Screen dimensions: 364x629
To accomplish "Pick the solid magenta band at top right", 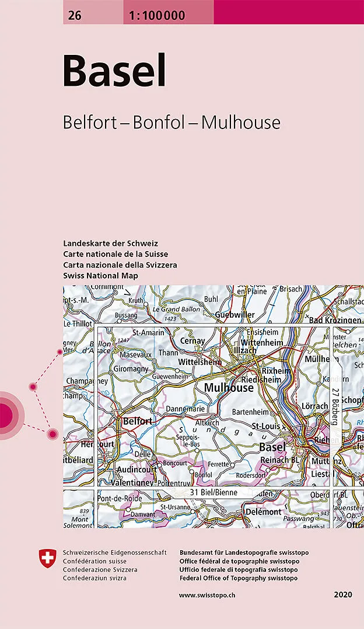I will 288,12.
